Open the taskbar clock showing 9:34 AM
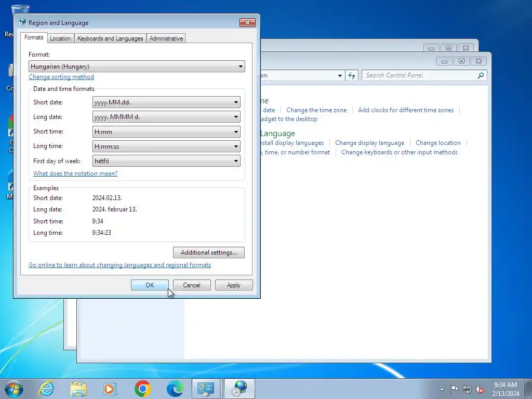Screen dimensions: 532x399 pos(506,389)
